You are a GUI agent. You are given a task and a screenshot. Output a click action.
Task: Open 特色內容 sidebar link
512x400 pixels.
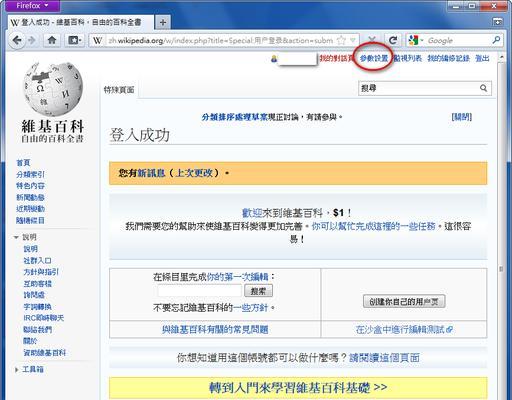coord(30,186)
